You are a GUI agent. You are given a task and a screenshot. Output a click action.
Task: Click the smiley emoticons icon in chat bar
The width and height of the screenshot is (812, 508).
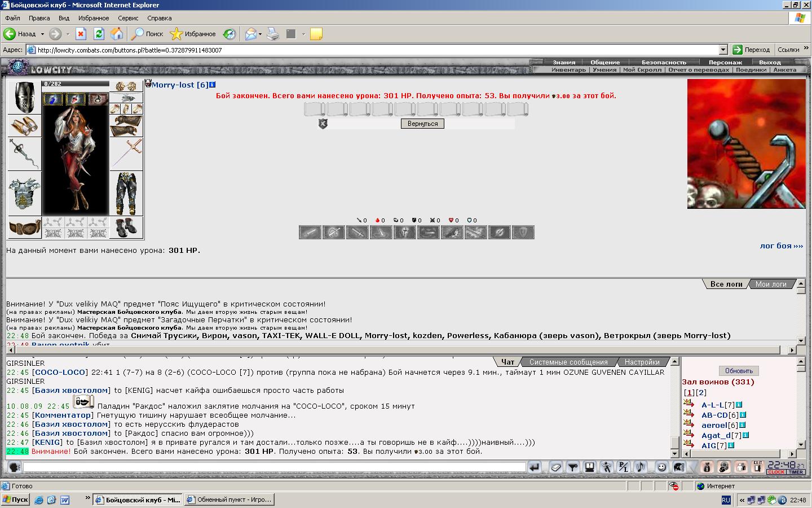tap(662, 467)
